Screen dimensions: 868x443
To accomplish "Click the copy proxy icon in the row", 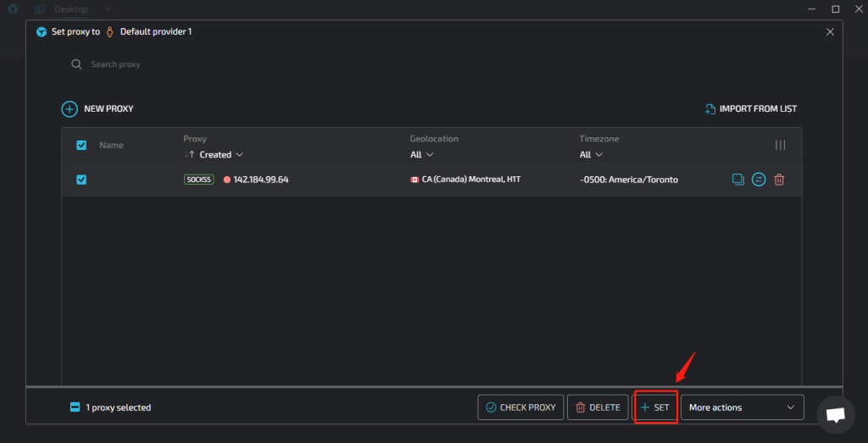I will pyautogui.click(x=737, y=180).
